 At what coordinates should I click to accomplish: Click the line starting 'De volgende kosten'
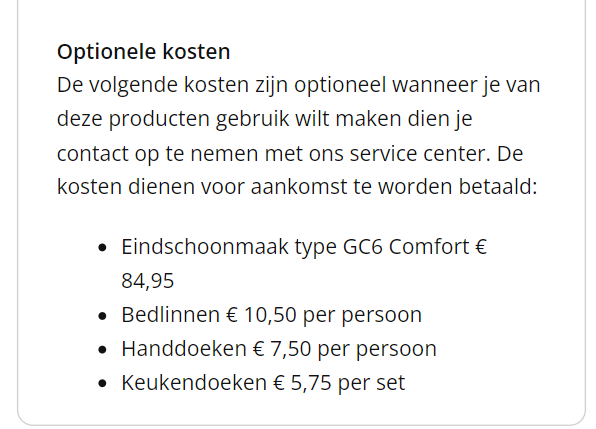[x=298, y=85]
